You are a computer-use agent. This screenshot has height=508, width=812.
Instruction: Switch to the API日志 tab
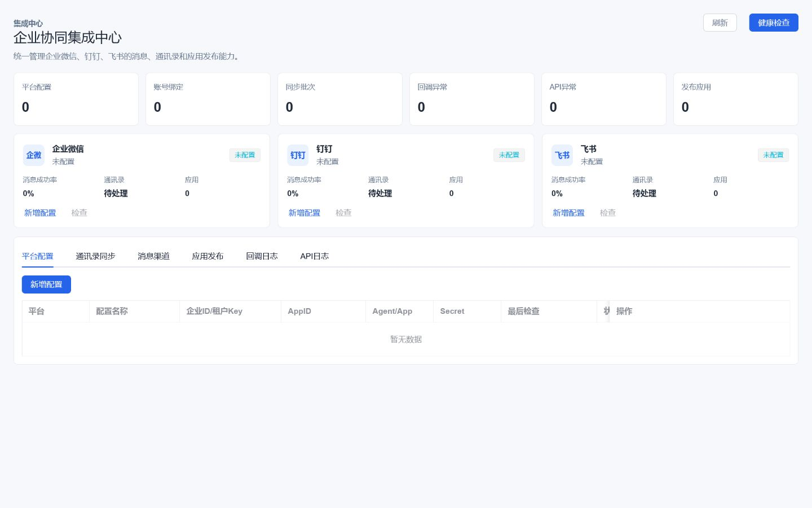315,256
